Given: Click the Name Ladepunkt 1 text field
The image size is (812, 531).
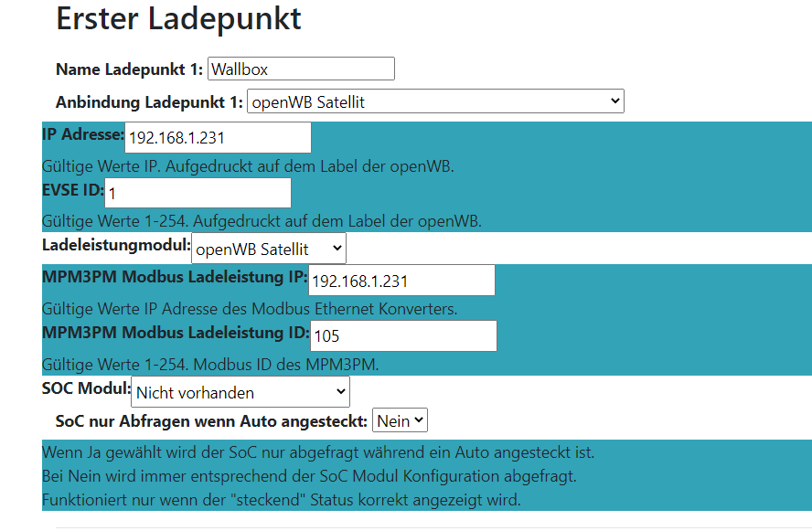Looking at the screenshot, I should point(301,69).
